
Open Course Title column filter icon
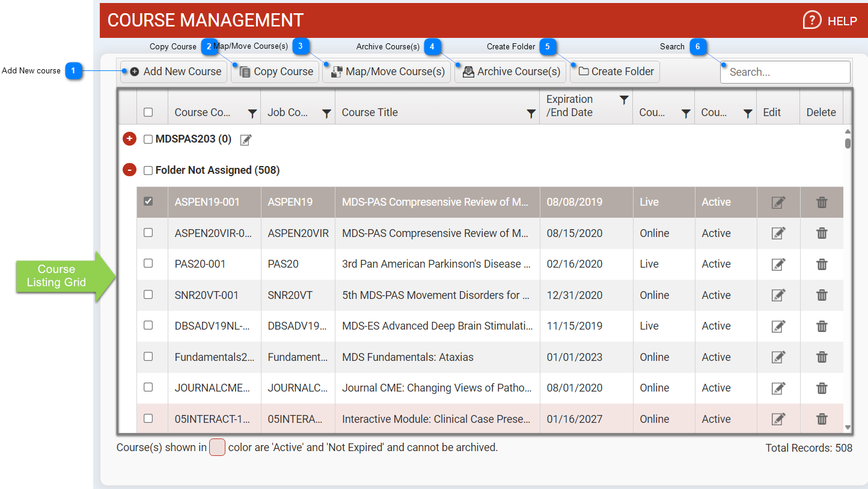(531, 113)
